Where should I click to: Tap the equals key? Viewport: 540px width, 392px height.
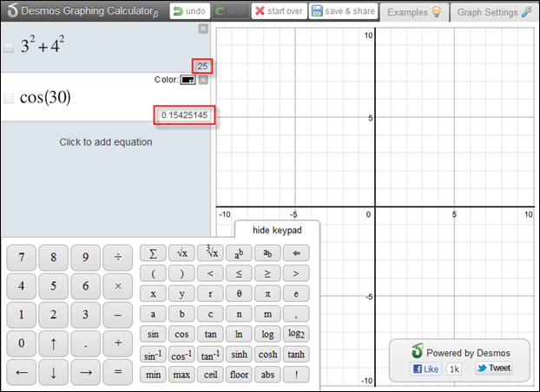tap(118, 372)
